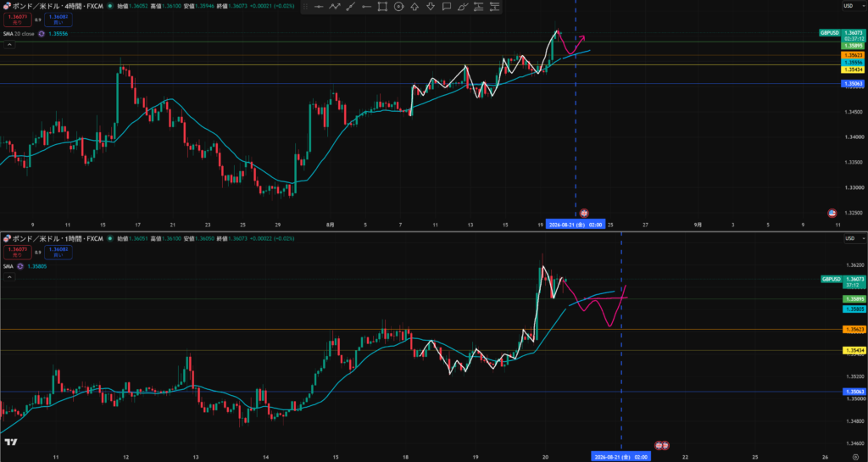
Task: Click the economic event flag icon on the upper time axis
Action: tap(583, 213)
